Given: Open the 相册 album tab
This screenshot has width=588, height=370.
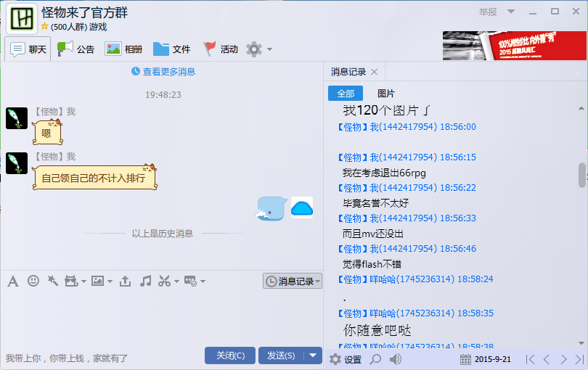Looking at the screenshot, I should pos(123,49).
